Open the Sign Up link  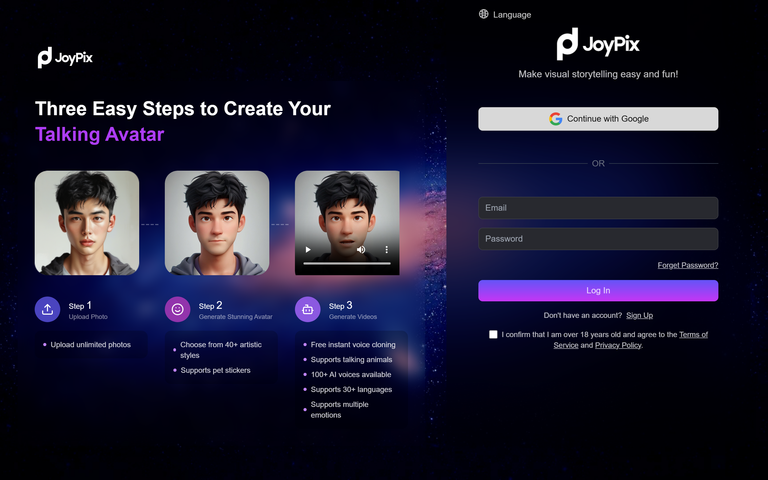click(x=639, y=315)
